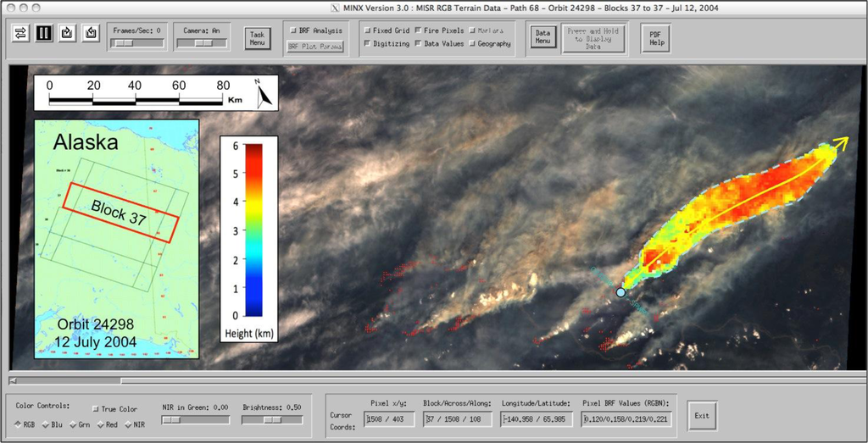The width and height of the screenshot is (868, 443).
Task: Click the Pixel x/y coordinate field
Action: pyautogui.click(x=390, y=420)
